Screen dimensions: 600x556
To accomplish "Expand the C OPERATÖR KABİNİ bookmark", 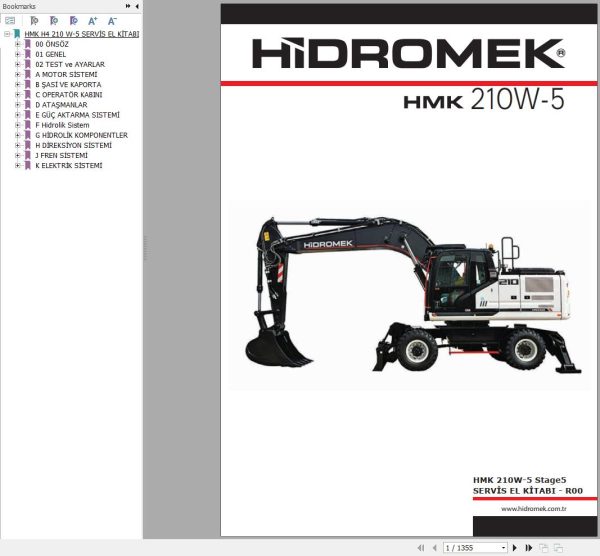I will [x=17, y=95].
